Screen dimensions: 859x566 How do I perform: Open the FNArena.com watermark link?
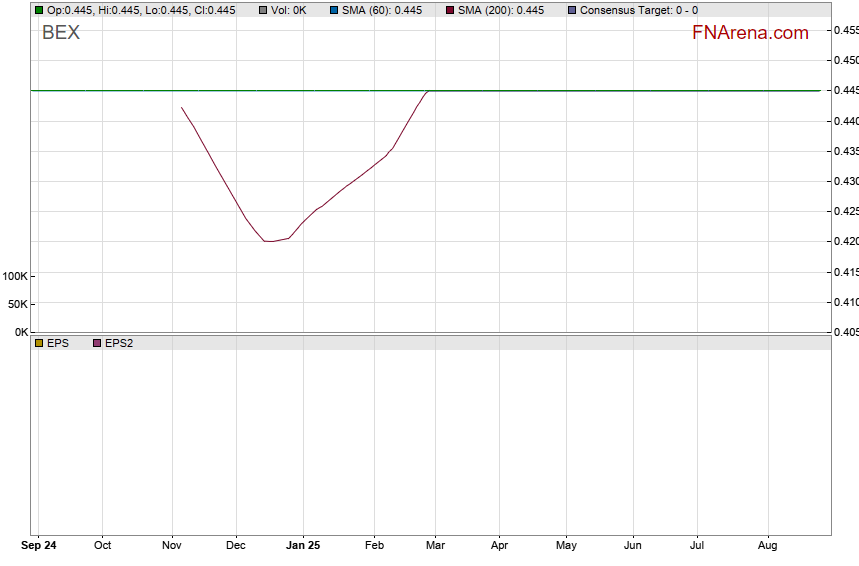point(750,33)
